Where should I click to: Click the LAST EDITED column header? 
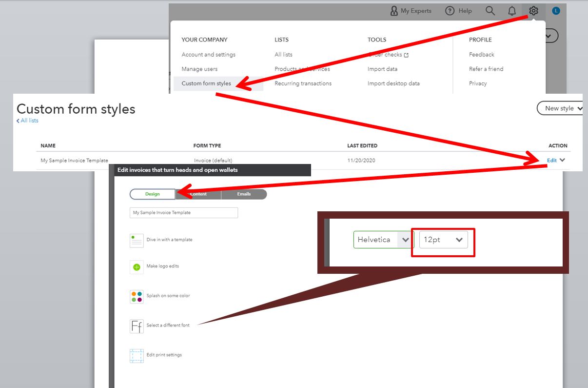362,145
